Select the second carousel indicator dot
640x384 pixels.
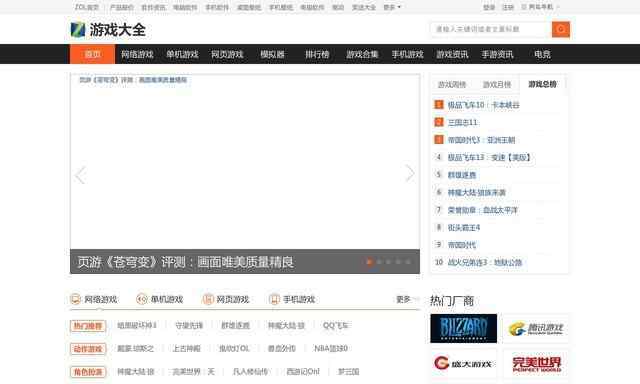(379, 262)
